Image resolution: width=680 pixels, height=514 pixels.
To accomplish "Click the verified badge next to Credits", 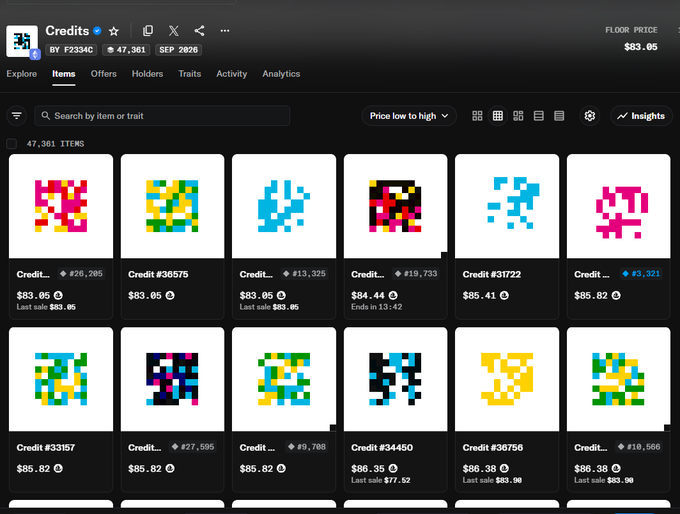I will [x=98, y=31].
